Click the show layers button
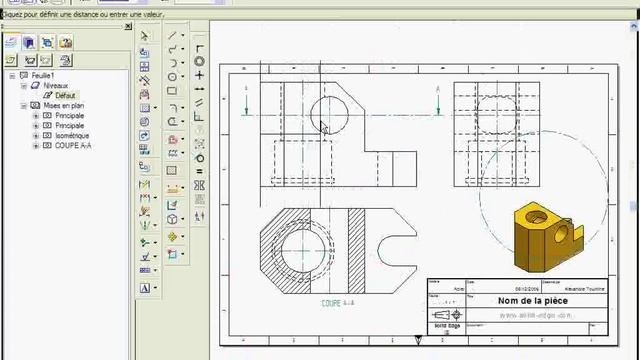 [31, 60]
